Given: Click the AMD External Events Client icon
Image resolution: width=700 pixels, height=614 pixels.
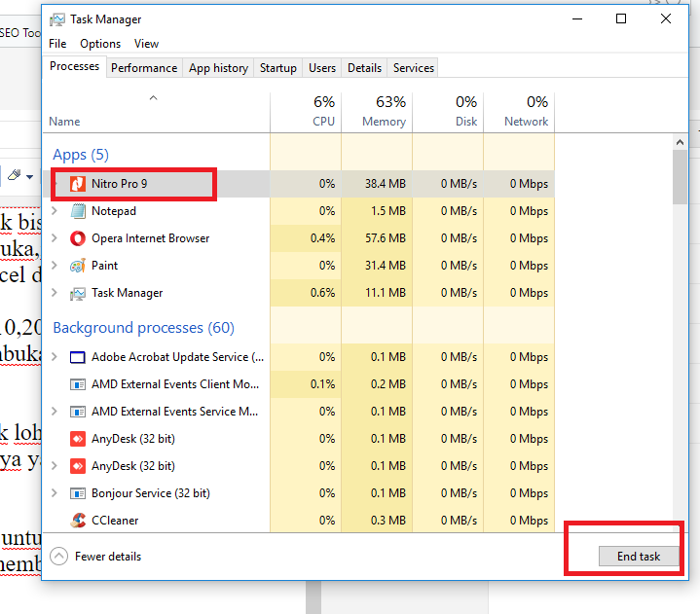Looking at the screenshot, I should 78,384.
